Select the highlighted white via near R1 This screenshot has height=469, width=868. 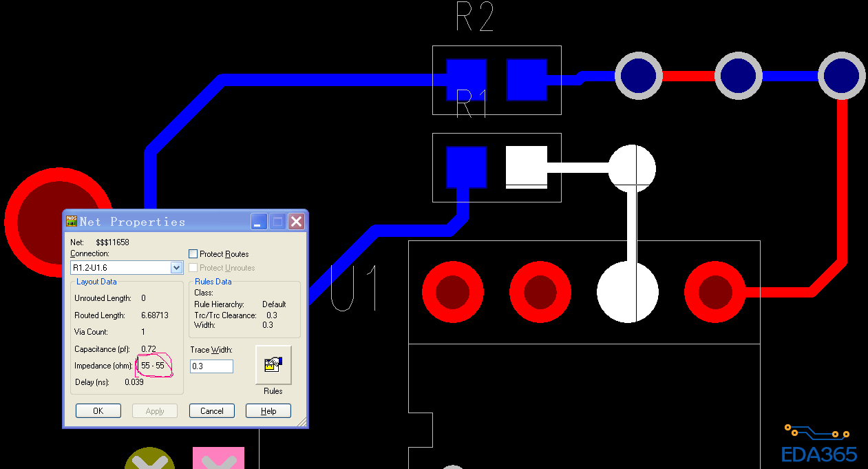[632, 169]
